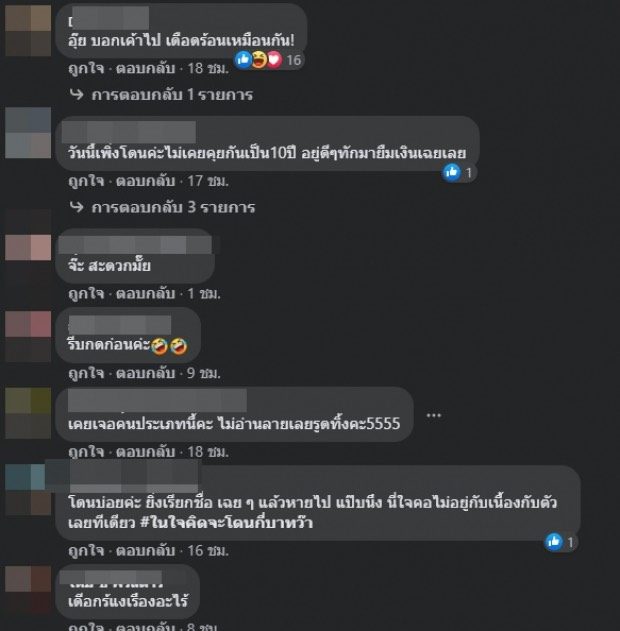Open three-dot options next to เคยเจอคนประเภทนี้ comment
Screen dimensions: 620x631
pyautogui.click(x=433, y=415)
